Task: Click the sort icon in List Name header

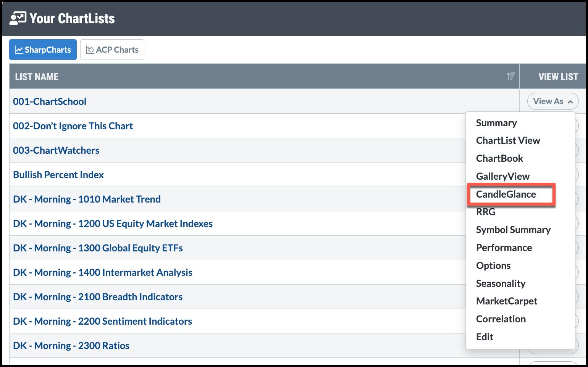Action: point(510,76)
